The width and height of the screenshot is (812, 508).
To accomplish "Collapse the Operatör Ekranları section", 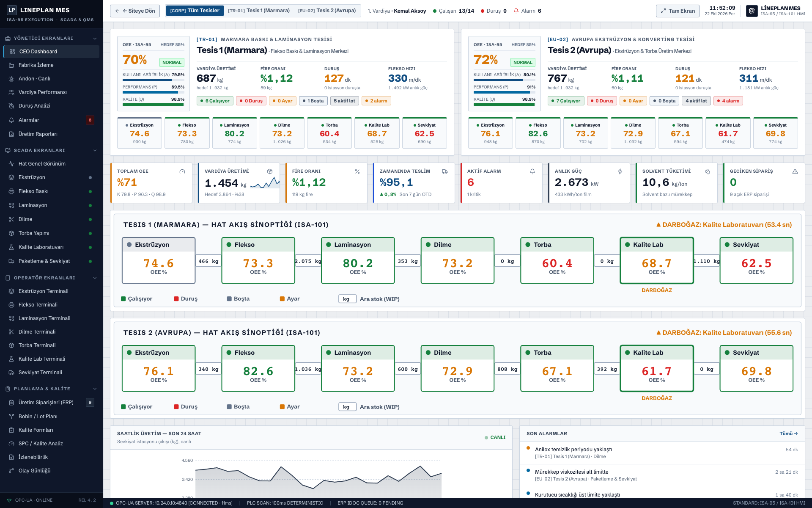I will pyautogui.click(x=95, y=278).
